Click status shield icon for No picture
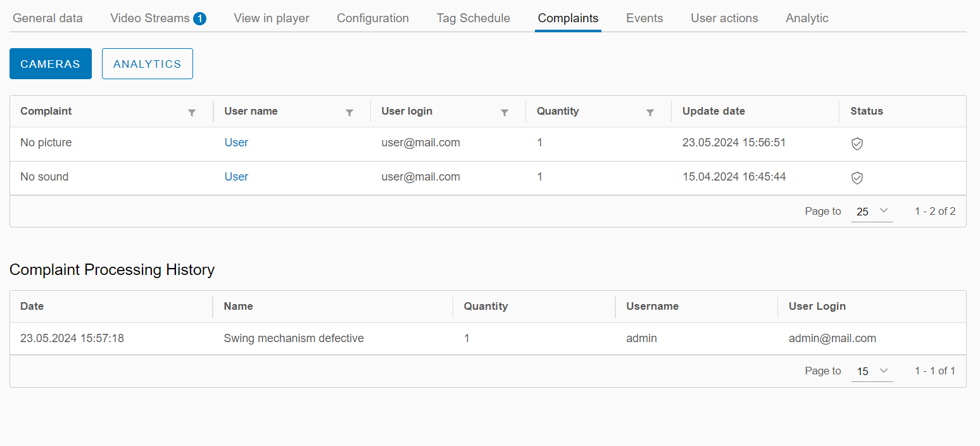 [857, 144]
